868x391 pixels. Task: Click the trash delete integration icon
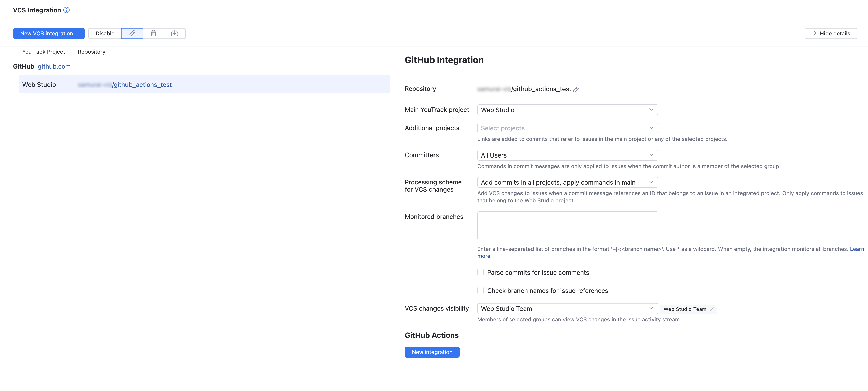[153, 33]
